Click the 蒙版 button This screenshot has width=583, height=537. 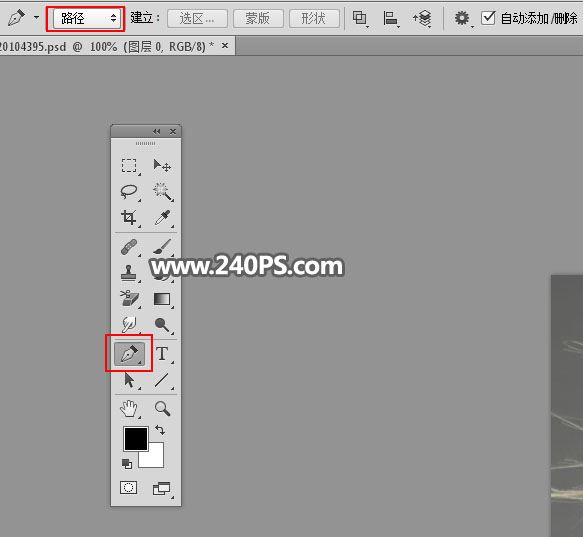coord(258,18)
